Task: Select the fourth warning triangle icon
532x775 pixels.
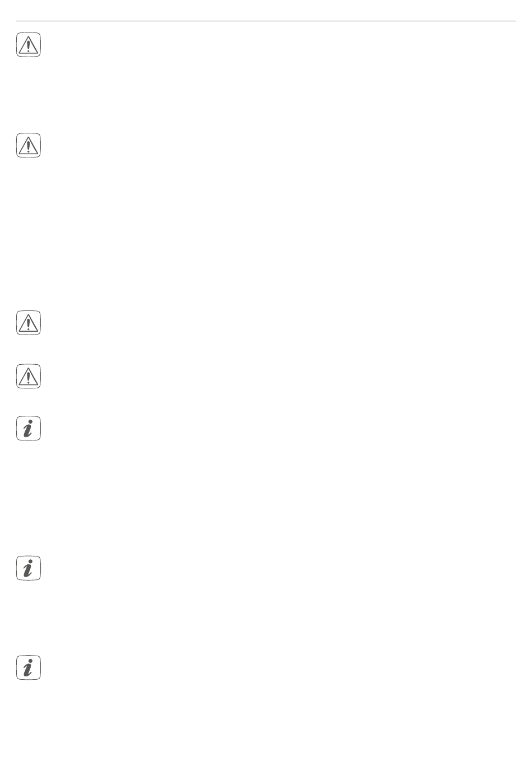Action: (28, 376)
